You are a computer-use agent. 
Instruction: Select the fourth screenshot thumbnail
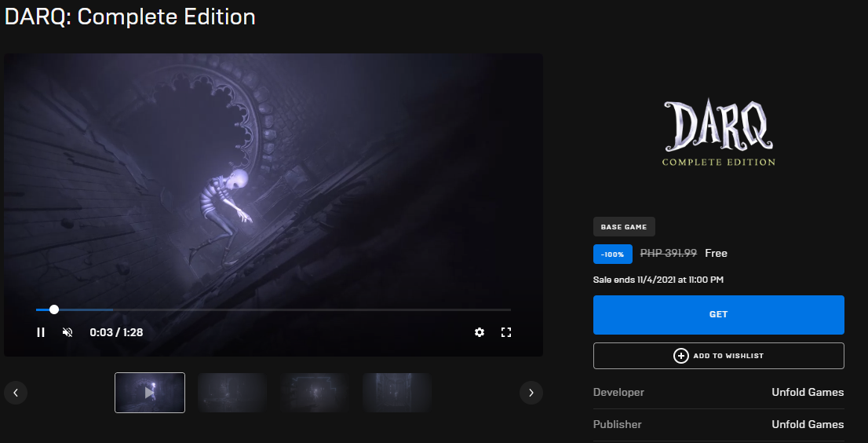[397, 393]
